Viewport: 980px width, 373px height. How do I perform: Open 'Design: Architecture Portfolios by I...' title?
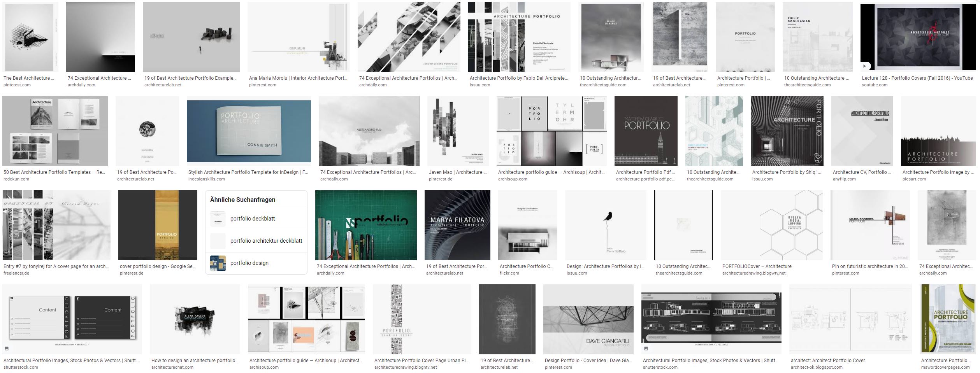[606, 266]
